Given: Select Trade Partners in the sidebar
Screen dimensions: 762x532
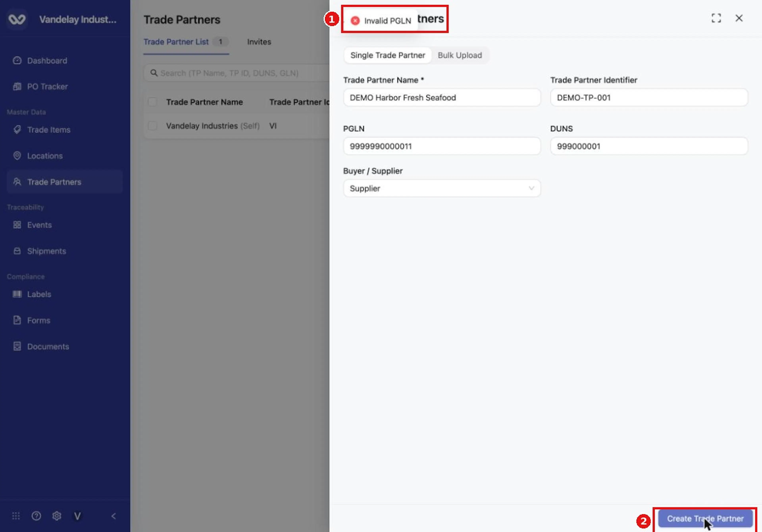Looking at the screenshot, I should click(65, 182).
